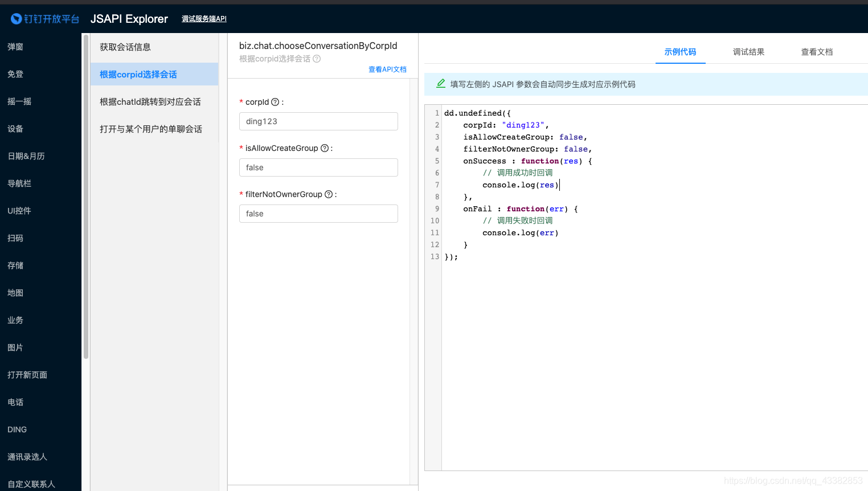Focus the isAllowCreateGroup input field
This screenshot has width=868, height=491.
(x=318, y=167)
